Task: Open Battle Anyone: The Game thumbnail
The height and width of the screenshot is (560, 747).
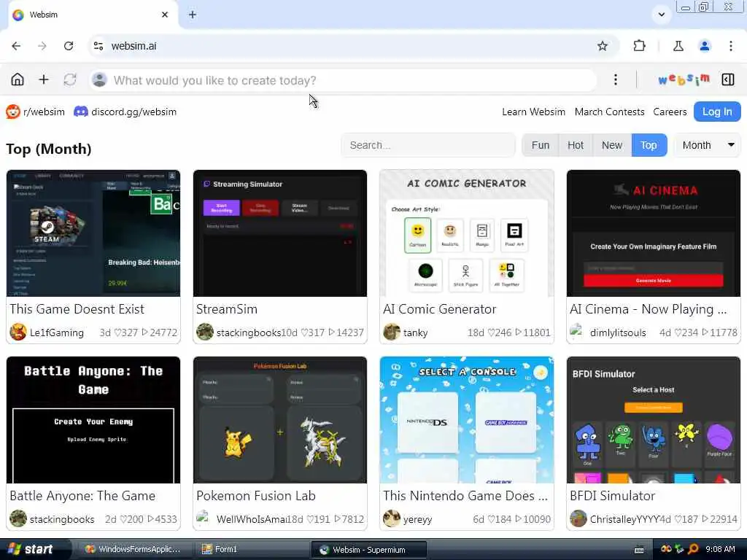Action: (93, 419)
